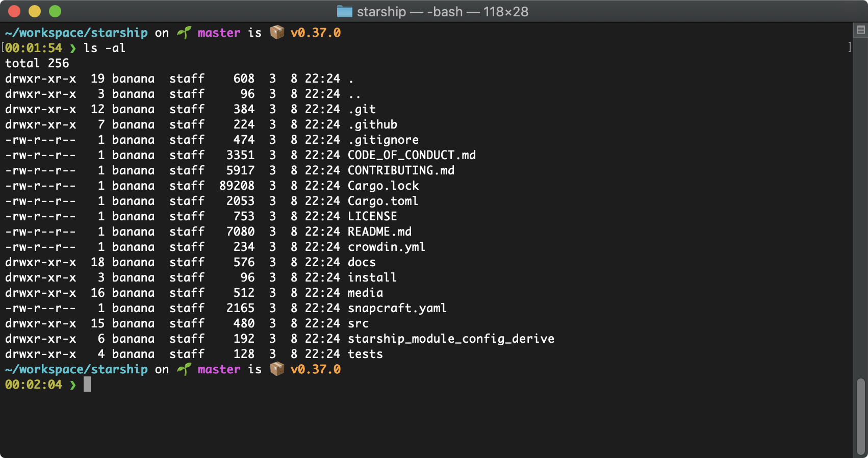868x458 pixels.
Task: Click the 'media' directory name
Action: (x=366, y=293)
